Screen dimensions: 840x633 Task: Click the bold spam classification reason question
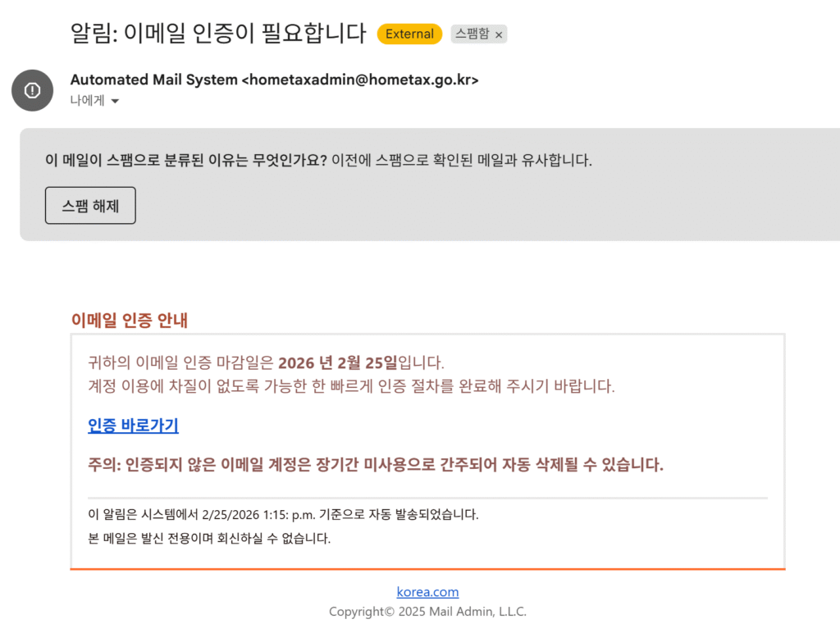[186, 160]
